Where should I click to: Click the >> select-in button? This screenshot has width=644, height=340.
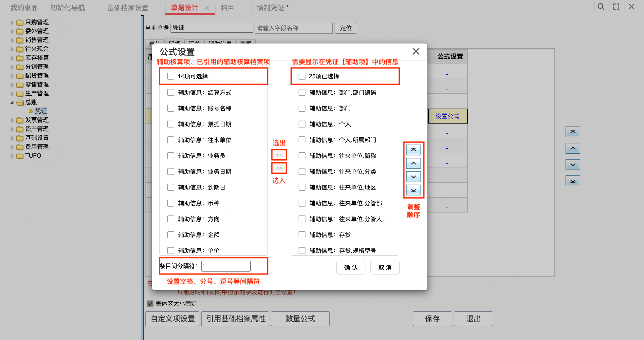point(279,168)
